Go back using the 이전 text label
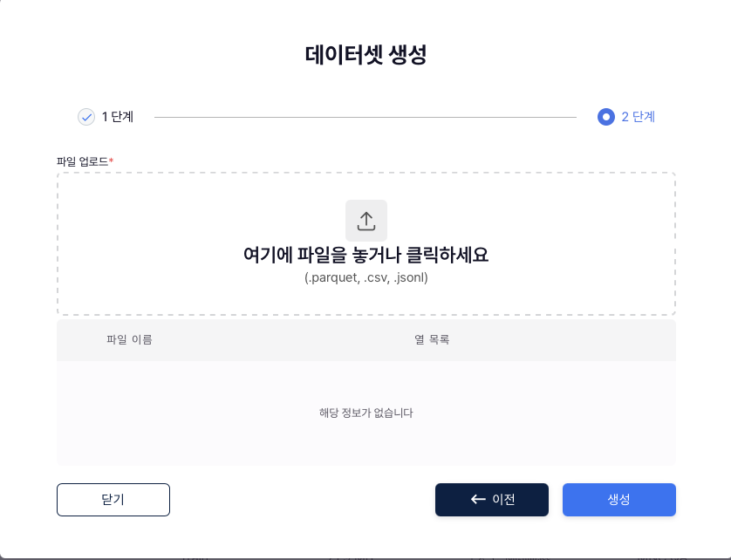 click(x=504, y=500)
